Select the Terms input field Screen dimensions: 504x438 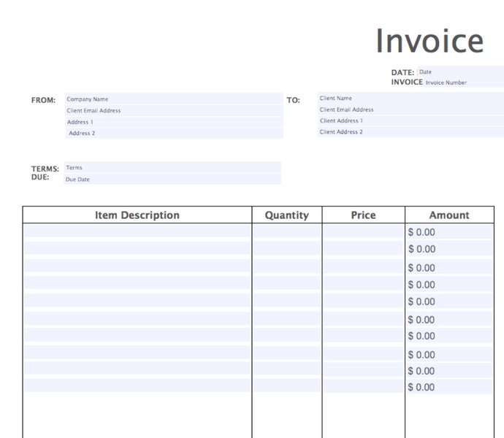(172, 167)
